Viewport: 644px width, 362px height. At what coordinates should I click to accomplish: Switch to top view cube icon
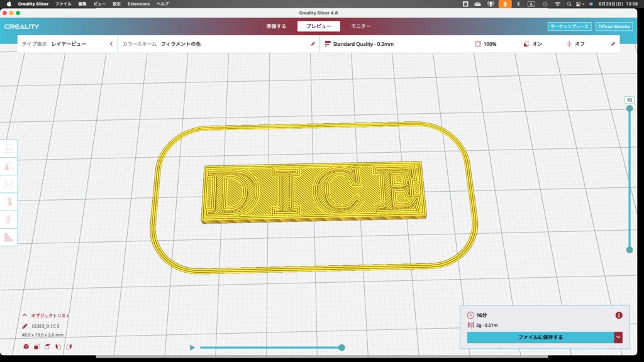tap(47, 346)
